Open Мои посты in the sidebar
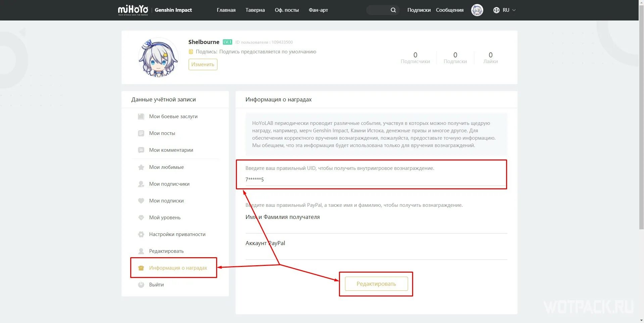The width and height of the screenshot is (644, 323). pyautogui.click(x=162, y=133)
